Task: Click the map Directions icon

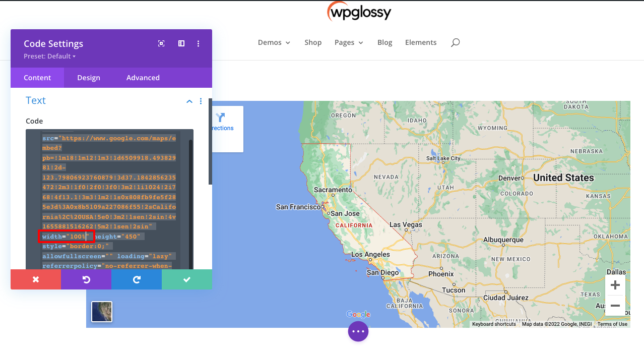Action: click(x=220, y=118)
